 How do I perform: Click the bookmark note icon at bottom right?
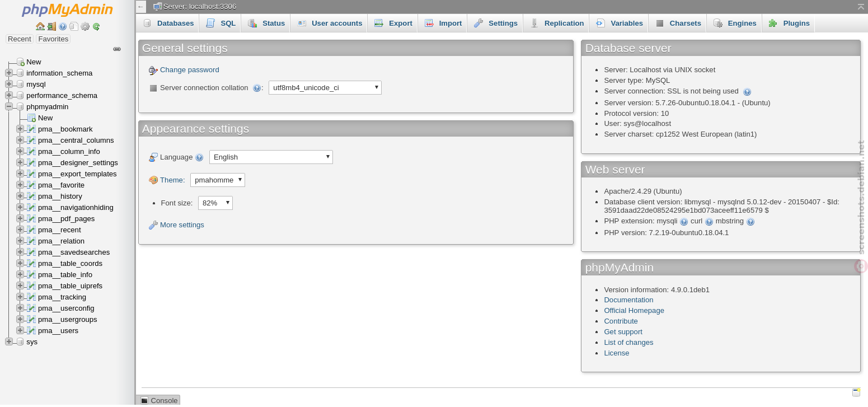pos(856,392)
